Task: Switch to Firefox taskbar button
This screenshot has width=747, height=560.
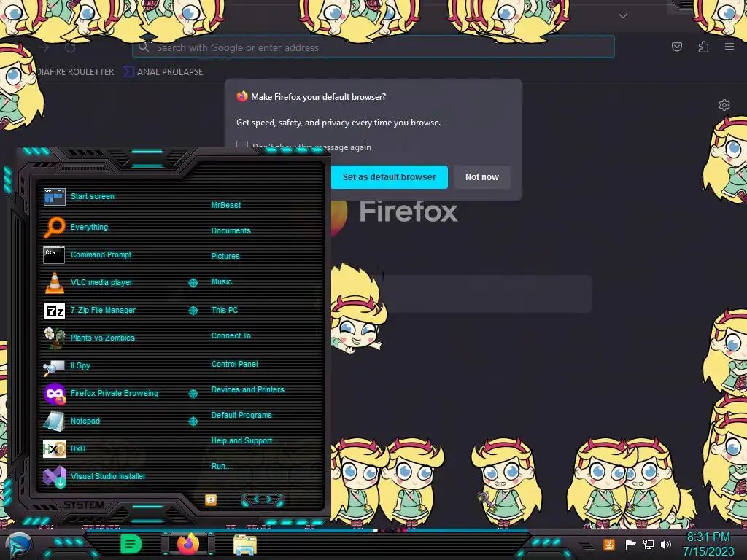Action: [x=188, y=544]
